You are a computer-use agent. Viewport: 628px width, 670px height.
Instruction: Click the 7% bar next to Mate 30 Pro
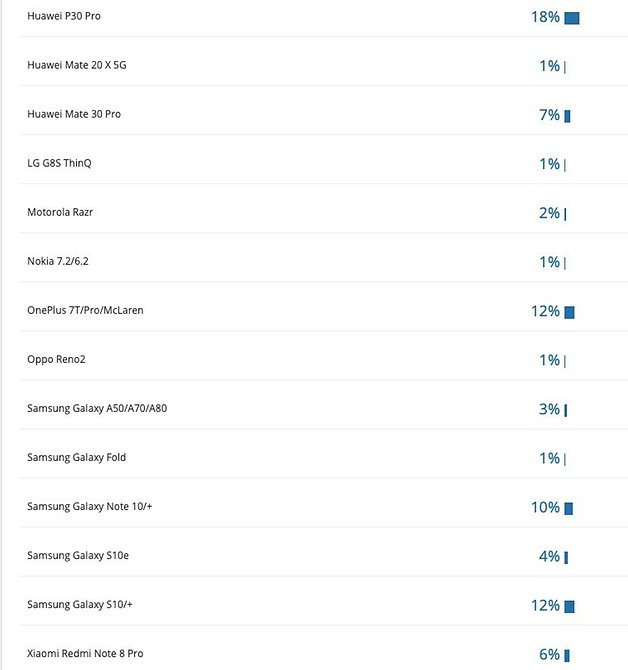pyautogui.click(x=567, y=116)
